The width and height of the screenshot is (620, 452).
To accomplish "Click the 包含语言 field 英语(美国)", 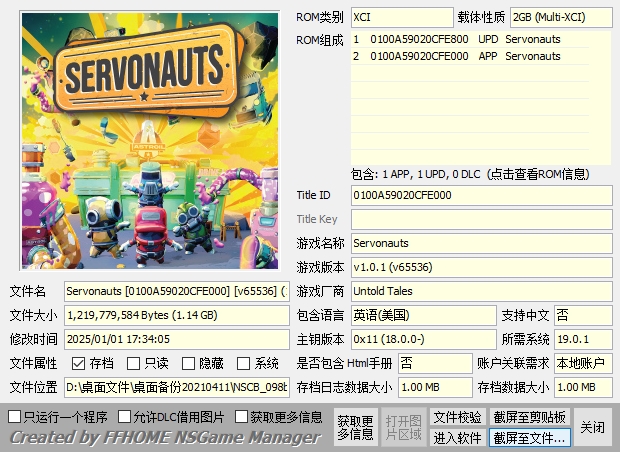I will point(423,315).
